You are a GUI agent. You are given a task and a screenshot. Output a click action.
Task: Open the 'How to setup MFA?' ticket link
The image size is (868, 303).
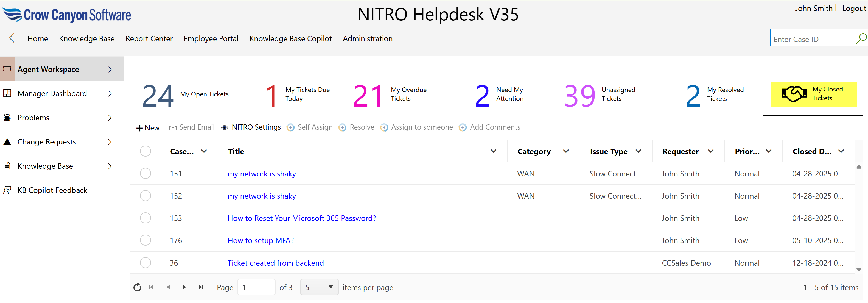click(261, 240)
